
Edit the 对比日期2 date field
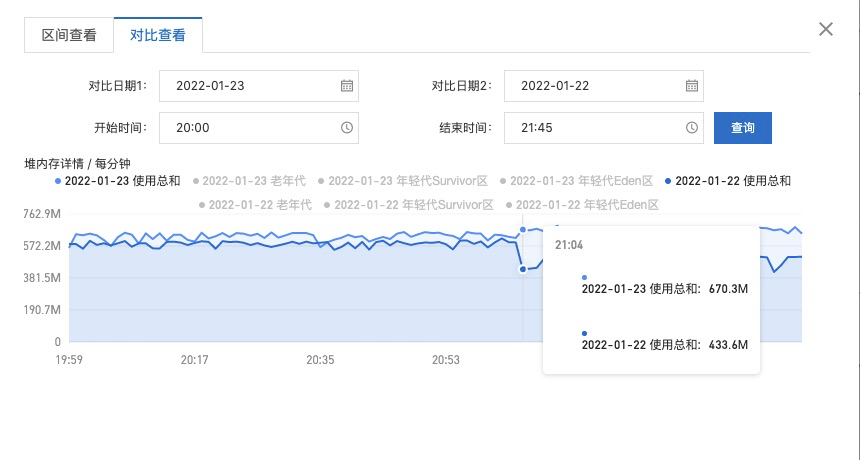(x=595, y=86)
